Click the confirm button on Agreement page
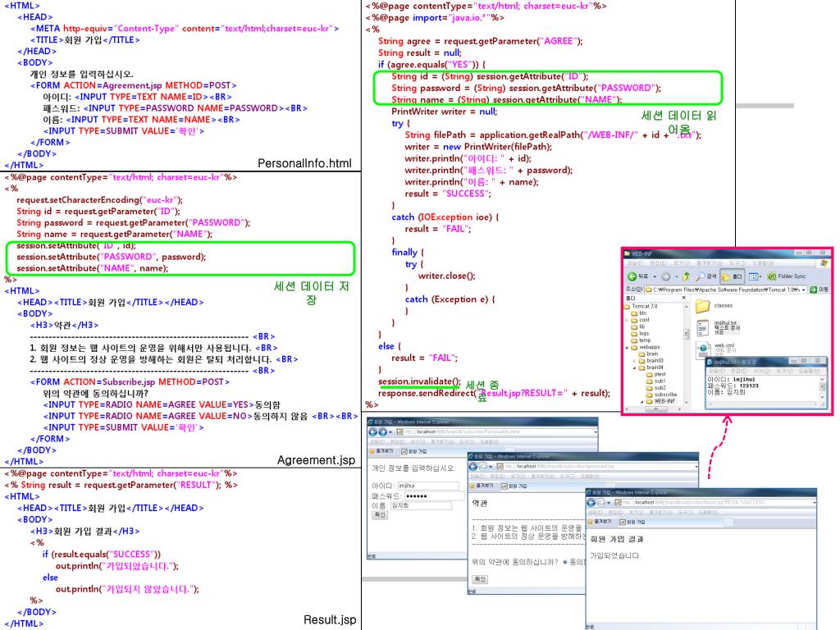 [x=480, y=579]
